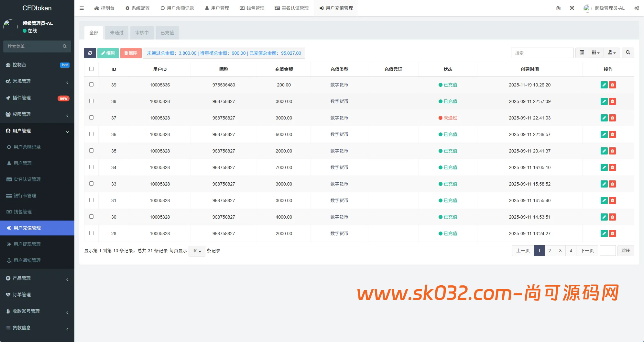Check the checkbox for row ID 36

click(x=91, y=134)
